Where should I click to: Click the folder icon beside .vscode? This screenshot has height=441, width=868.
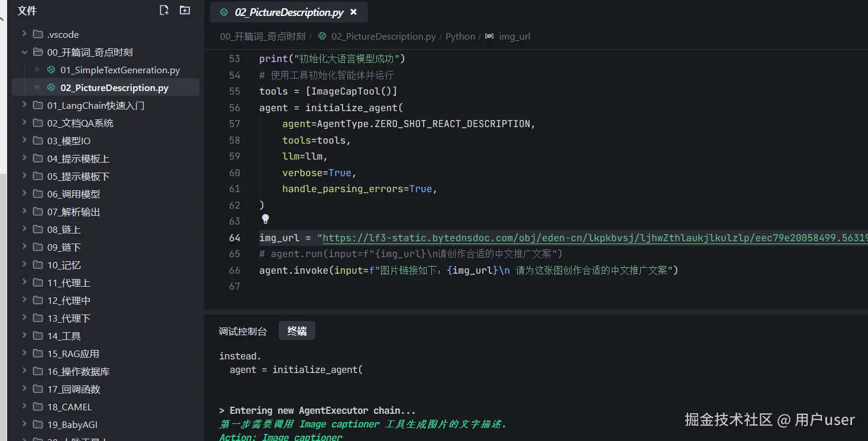click(38, 34)
